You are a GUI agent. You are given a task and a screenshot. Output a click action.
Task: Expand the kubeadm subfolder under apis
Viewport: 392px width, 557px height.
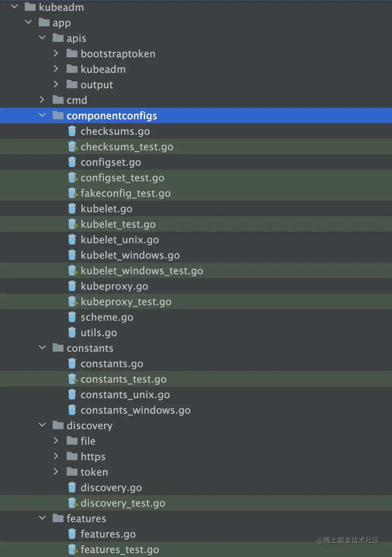point(56,69)
